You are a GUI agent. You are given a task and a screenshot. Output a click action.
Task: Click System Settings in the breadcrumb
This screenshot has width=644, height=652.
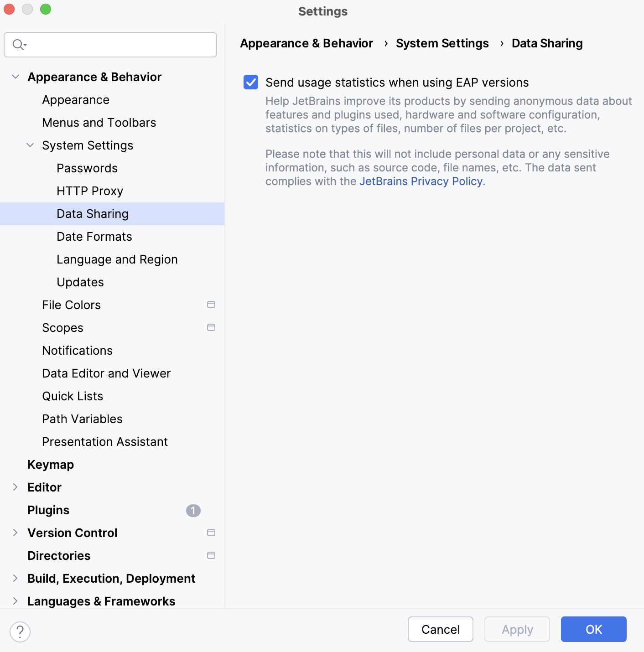point(442,43)
